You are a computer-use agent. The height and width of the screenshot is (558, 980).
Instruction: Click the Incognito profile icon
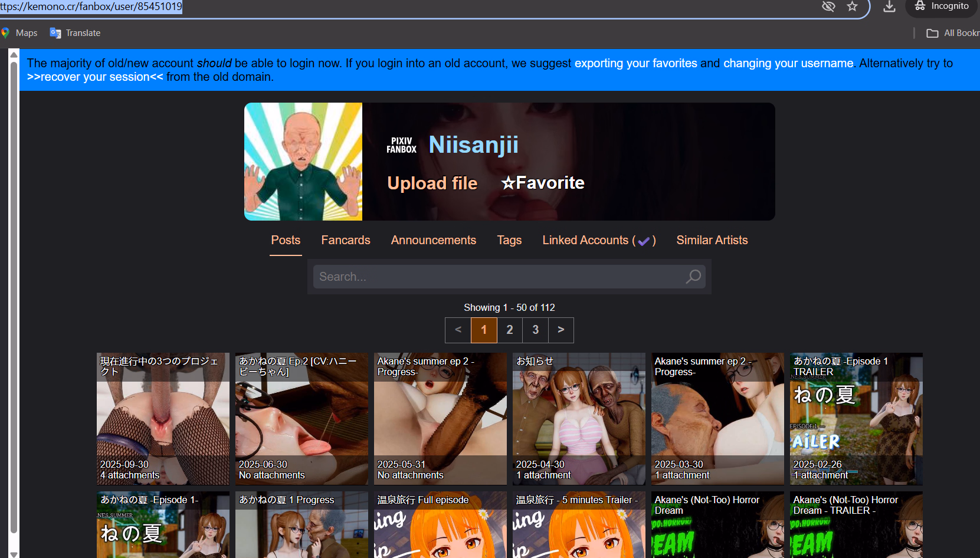click(942, 6)
